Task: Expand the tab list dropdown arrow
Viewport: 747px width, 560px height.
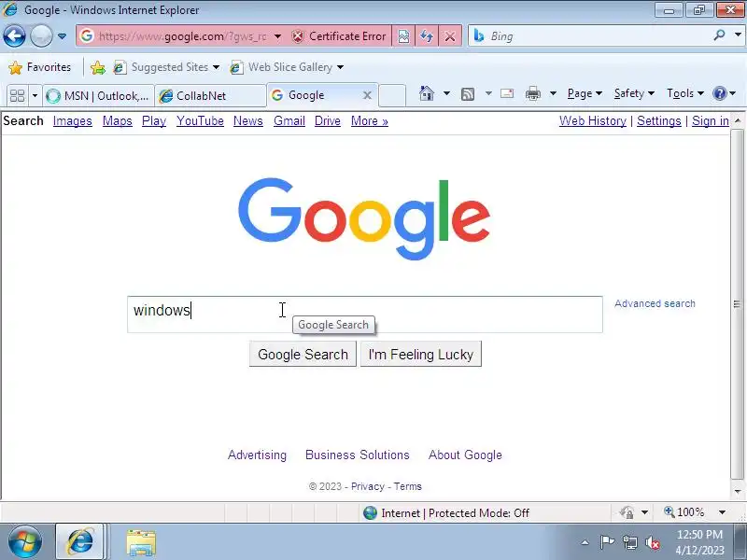Action: click(x=35, y=96)
